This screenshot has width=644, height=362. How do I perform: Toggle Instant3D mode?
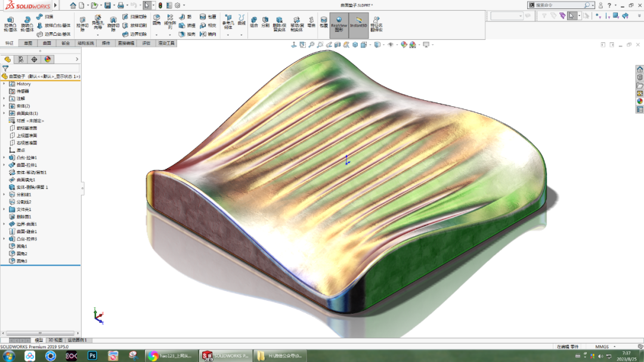(x=358, y=25)
